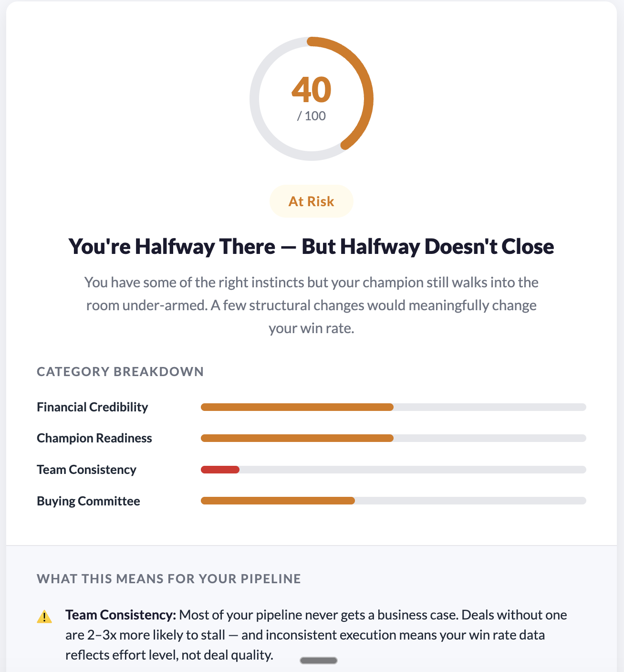Click the Buying Committee progress bar
624x672 pixels.
click(x=394, y=501)
